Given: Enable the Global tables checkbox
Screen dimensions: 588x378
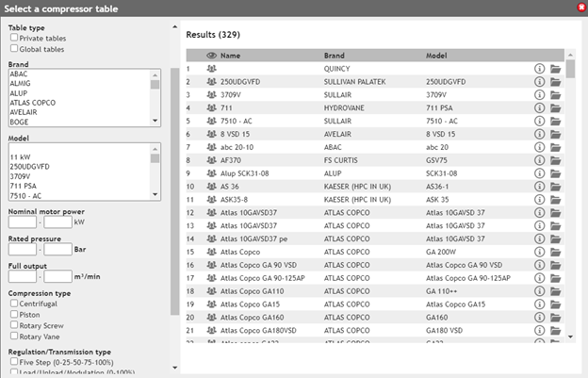Looking at the screenshot, I should 14,48.
